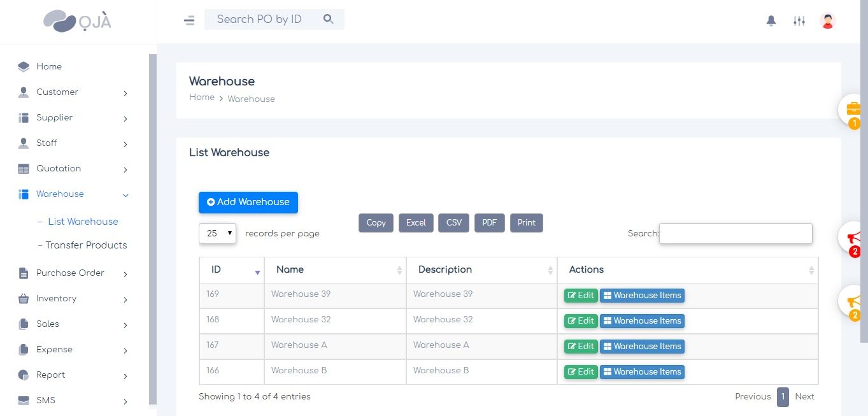Click the Home icon in the sidebar
The image size is (868, 416).
click(24, 67)
